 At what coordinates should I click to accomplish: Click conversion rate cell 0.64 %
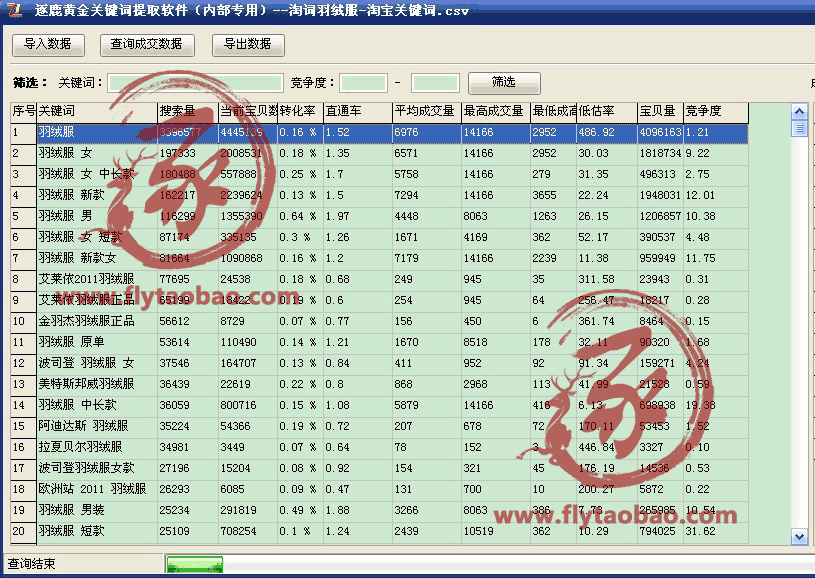(298, 216)
